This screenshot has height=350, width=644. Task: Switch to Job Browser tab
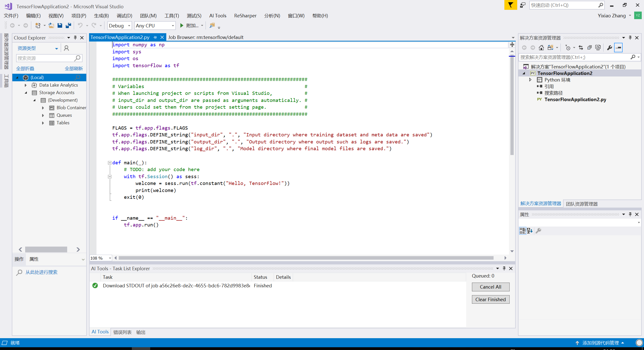coord(206,37)
